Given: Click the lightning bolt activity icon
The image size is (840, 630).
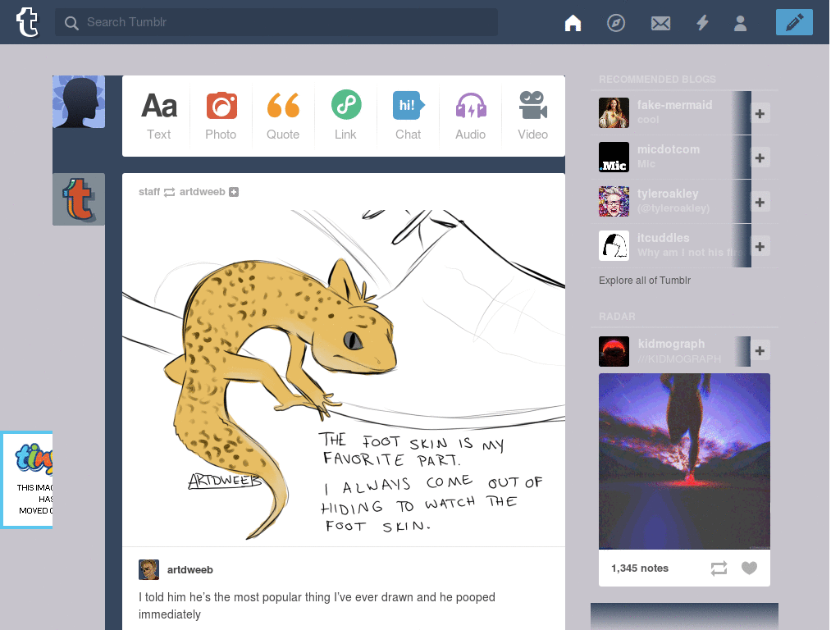Looking at the screenshot, I should tap(702, 22).
